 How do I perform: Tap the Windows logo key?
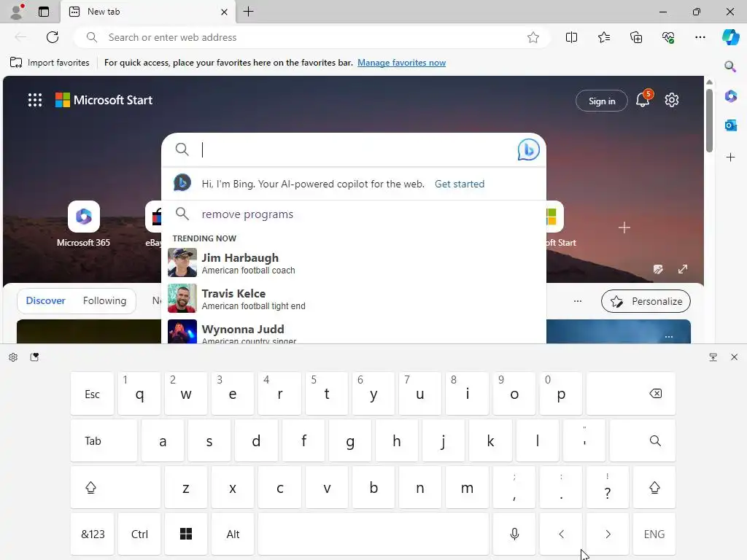click(186, 534)
